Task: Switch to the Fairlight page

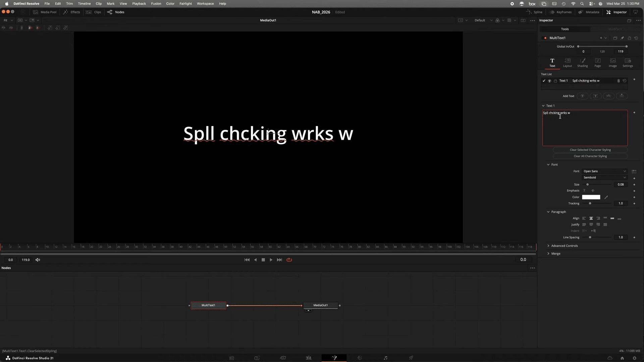Action: click(385, 358)
